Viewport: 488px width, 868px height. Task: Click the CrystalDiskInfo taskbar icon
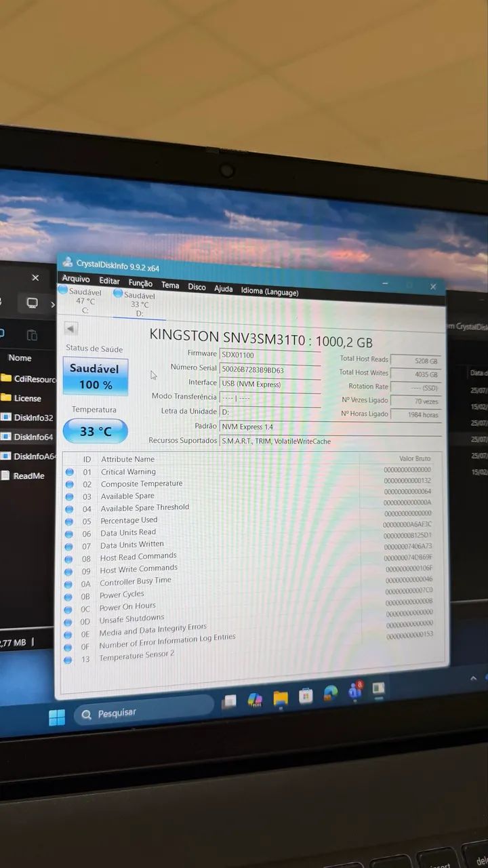379,689
